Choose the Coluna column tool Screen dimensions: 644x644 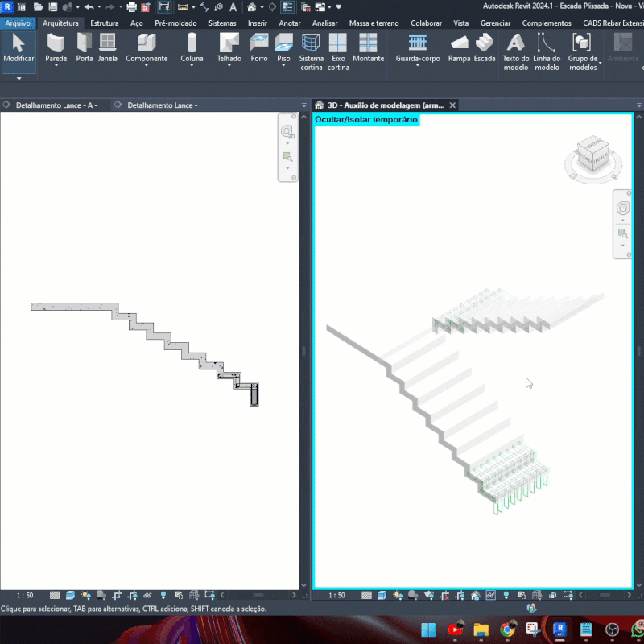coord(192,47)
